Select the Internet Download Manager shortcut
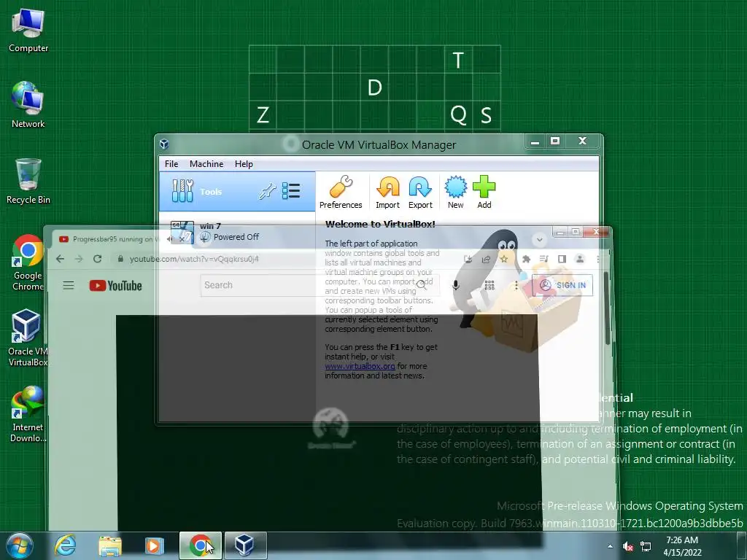This screenshot has width=747, height=560. click(28, 414)
